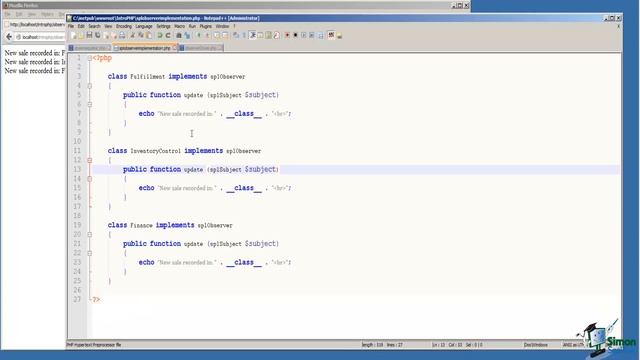Viewport: 640px width, 360px height.
Task: Go back in the Firefox window
Action: [x=9, y=37]
